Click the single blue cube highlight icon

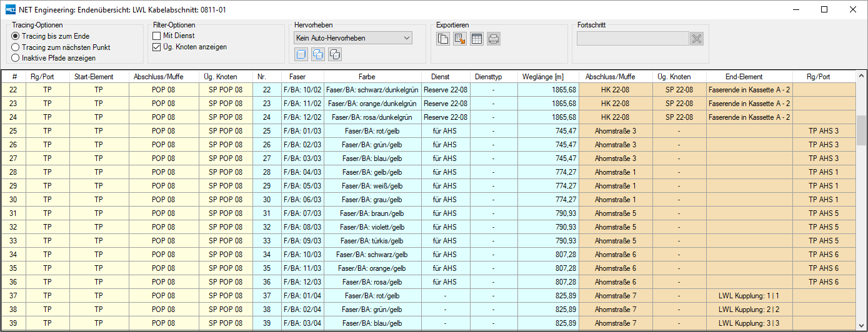pos(301,55)
